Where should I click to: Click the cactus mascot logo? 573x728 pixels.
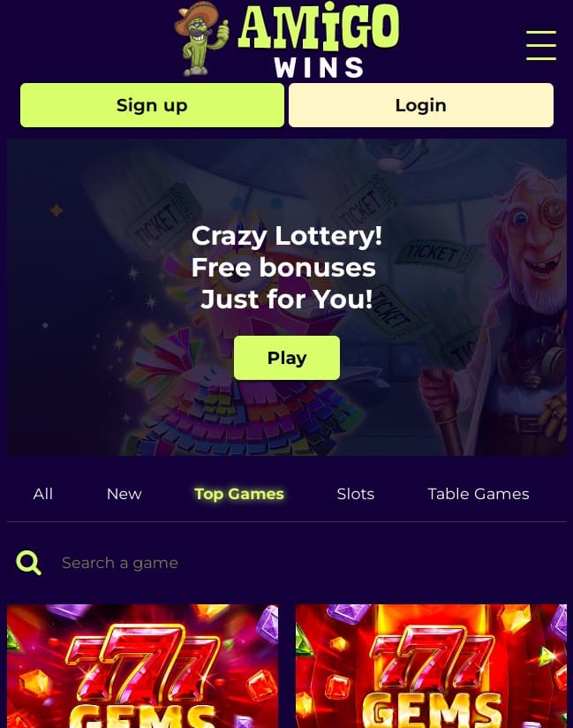click(201, 39)
